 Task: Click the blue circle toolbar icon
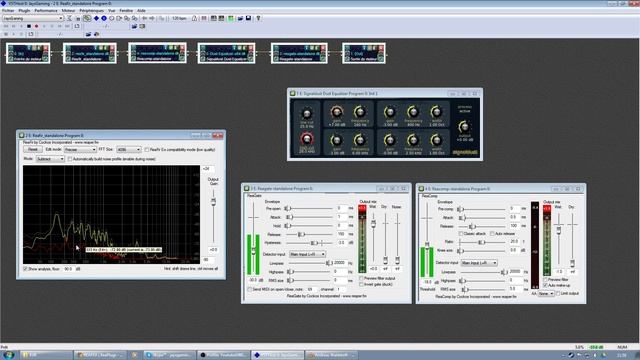[104, 18]
